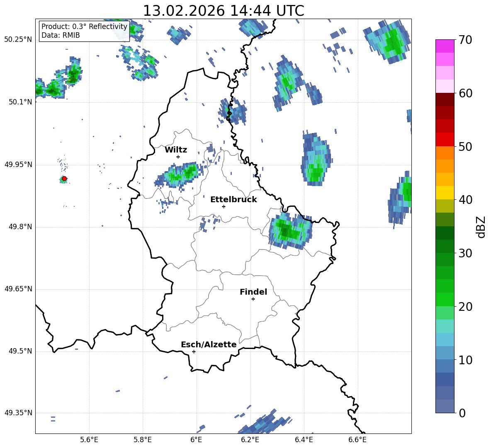This screenshot has height=448, width=491.
Task: Click the dBZ colorbar axis label
Action: 481,227
